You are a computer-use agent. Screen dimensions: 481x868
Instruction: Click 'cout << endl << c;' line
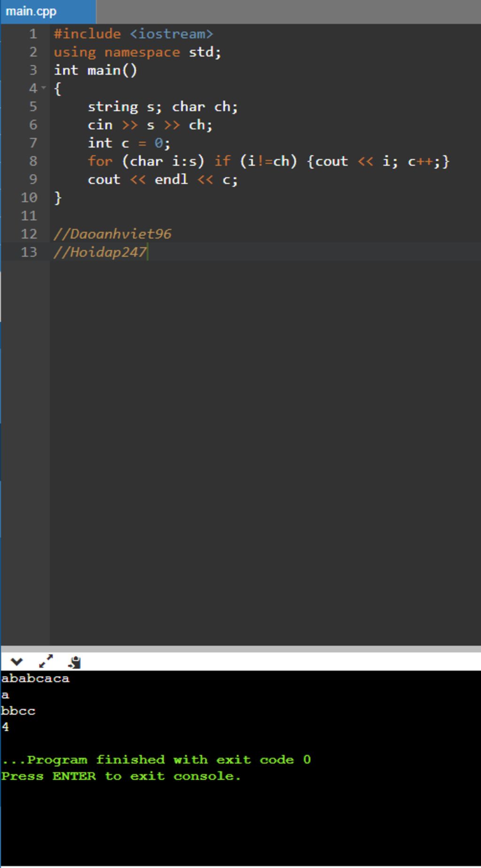163,180
